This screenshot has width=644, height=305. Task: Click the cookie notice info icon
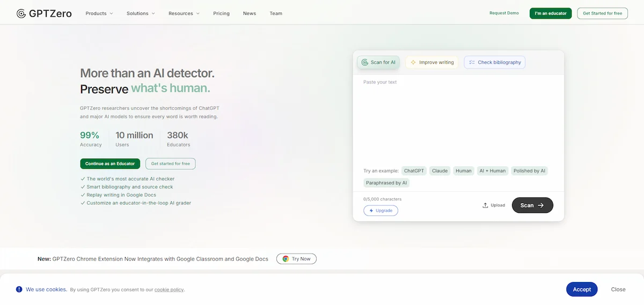click(x=19, y=289)
